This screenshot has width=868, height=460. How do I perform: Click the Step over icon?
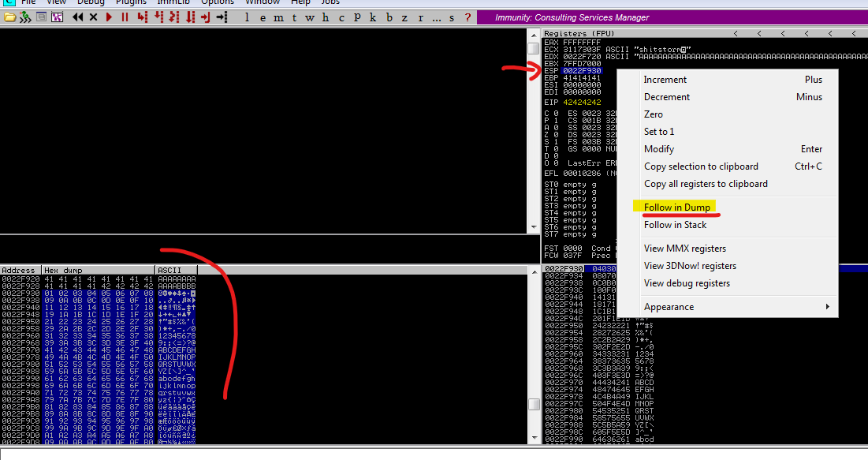159,17
